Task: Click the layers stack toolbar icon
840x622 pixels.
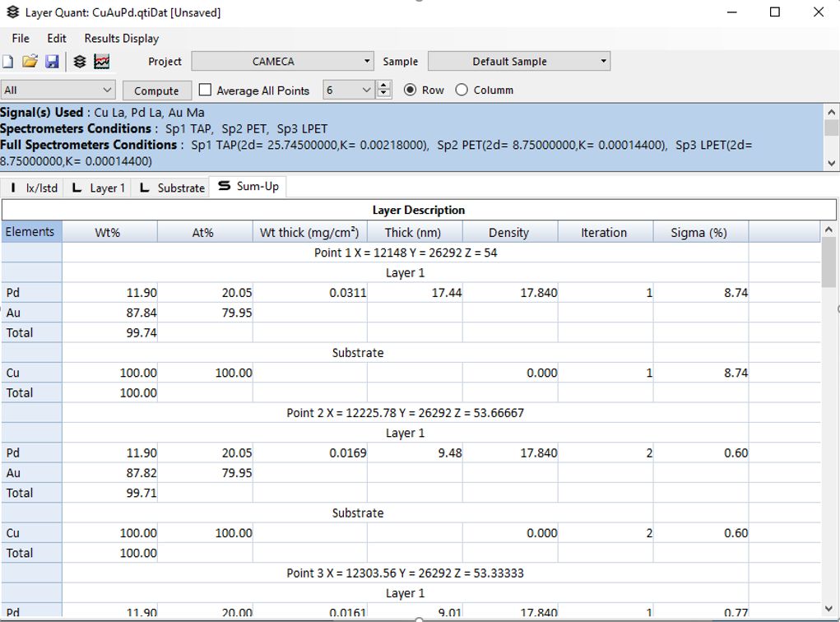Action: click(80, 62)
